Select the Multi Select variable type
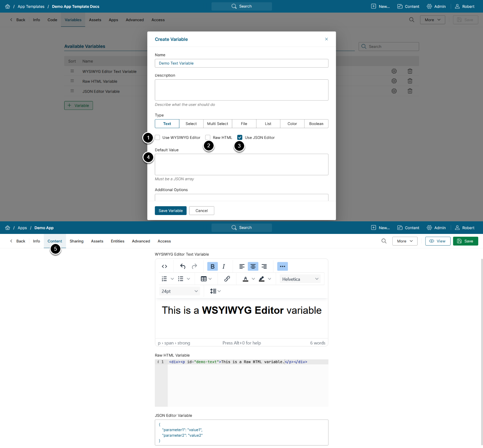The width and height of the screenshot is (483, 448). (218, 124)
